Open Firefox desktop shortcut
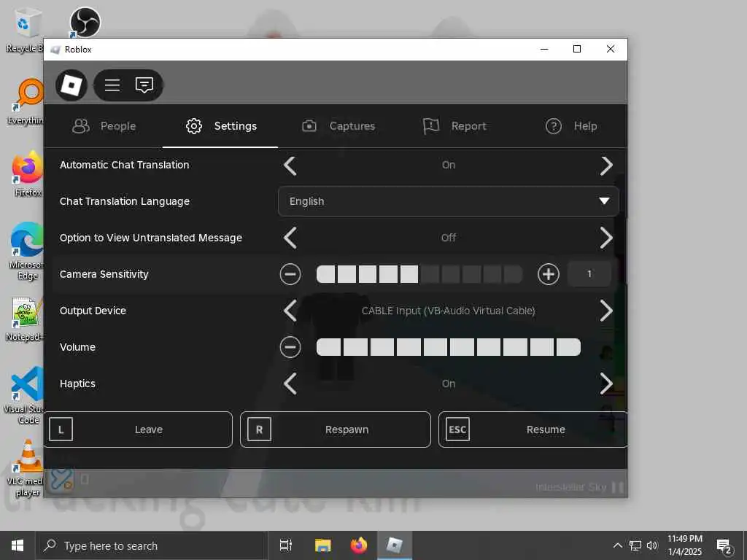 point(28,174)
